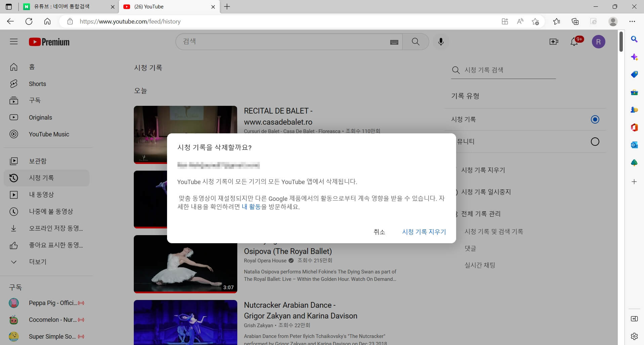Click inside the 시청 기록 검색 field
The height and width of the screenshot is (345, 644).
504,70
